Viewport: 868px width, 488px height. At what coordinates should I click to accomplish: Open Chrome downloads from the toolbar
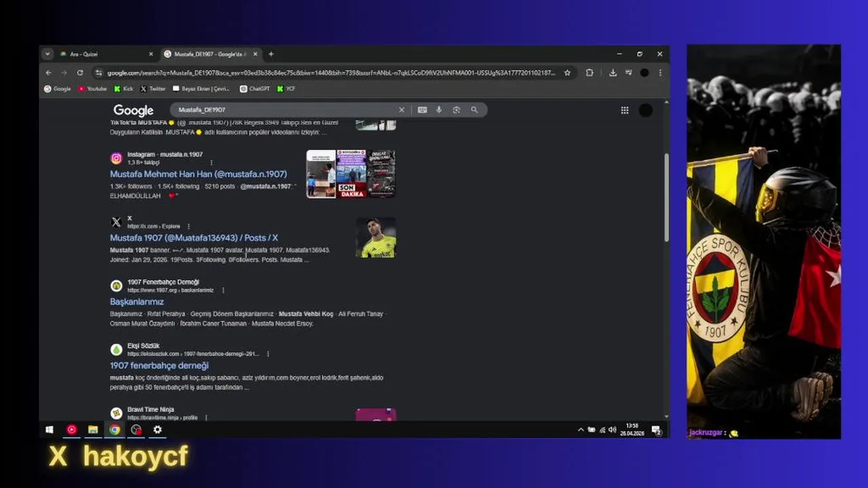pyautogui.click(x=612, y=73)
